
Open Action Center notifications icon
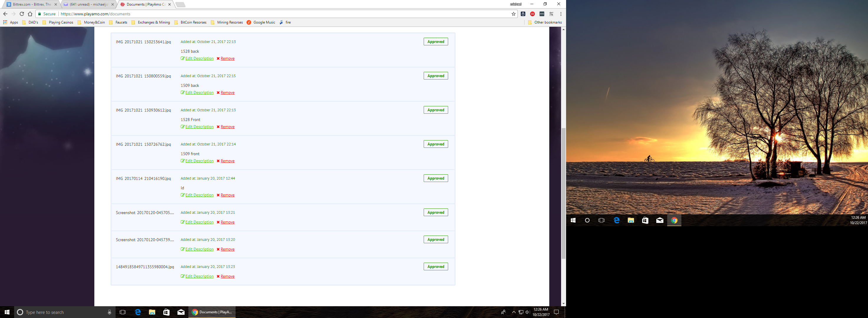[x=556, y=312]
